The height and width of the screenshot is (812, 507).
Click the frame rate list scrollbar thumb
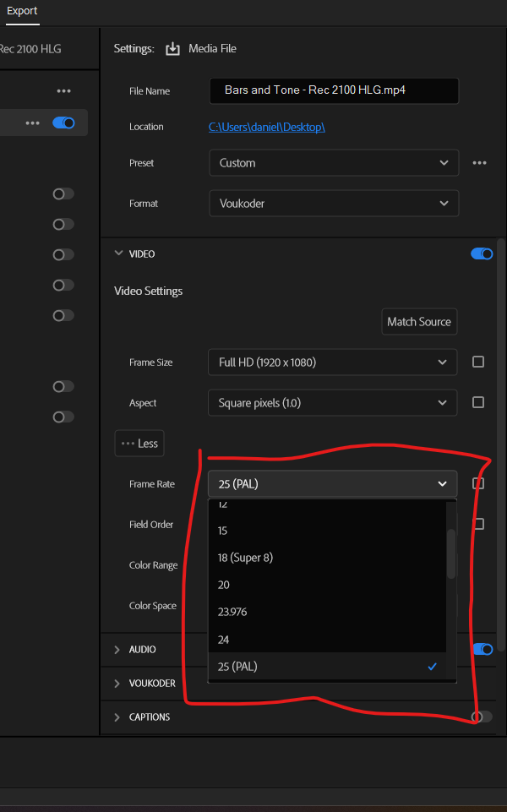(451, 553)
